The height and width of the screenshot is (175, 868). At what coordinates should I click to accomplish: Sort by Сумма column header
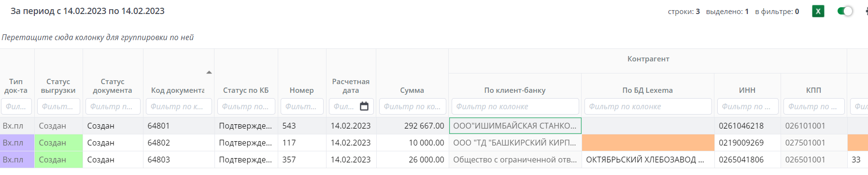(412, 90)
